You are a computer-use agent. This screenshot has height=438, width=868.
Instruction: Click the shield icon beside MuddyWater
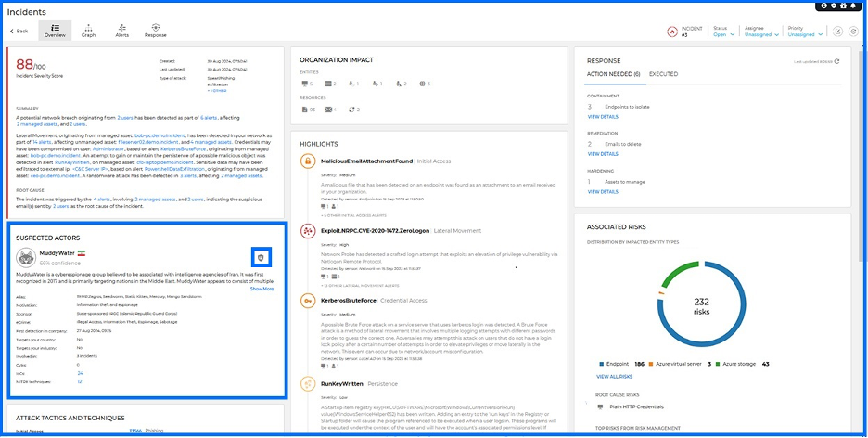pos(262,257)
